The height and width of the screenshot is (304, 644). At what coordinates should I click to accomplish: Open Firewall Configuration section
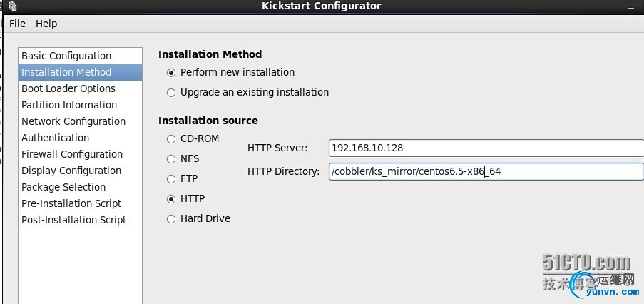coord(72,154)
